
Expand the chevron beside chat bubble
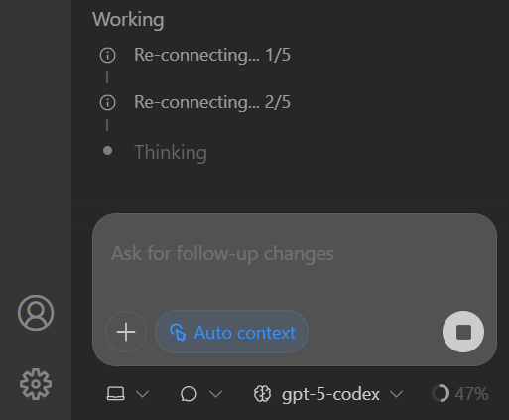[x=216, y=394]
